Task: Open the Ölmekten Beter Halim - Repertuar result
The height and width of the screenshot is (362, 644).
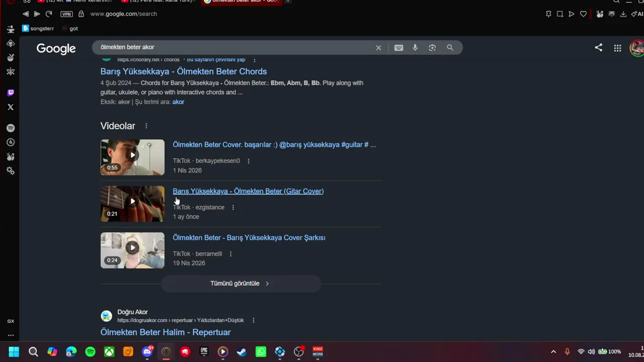Action: pyautogui.click(x=166, y=332)
